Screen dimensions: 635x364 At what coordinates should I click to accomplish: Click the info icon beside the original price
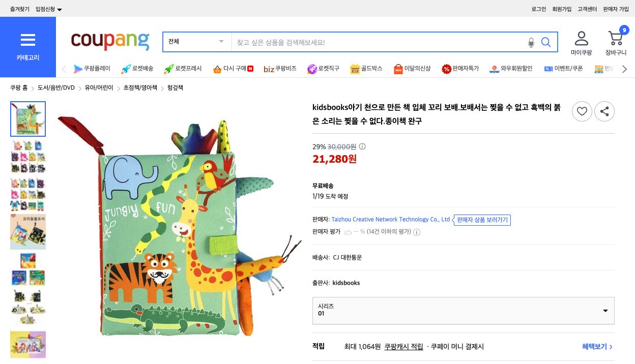tap(362, 146)
